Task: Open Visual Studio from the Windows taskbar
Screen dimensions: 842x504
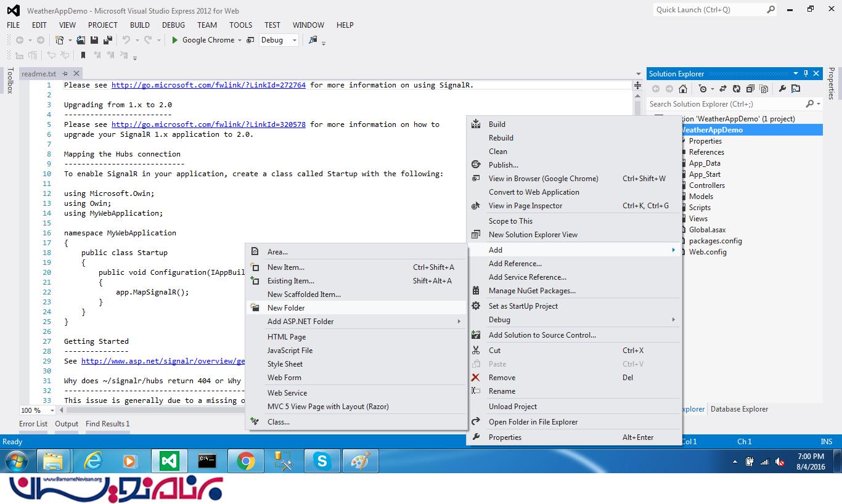Action: tap(168, 461)
